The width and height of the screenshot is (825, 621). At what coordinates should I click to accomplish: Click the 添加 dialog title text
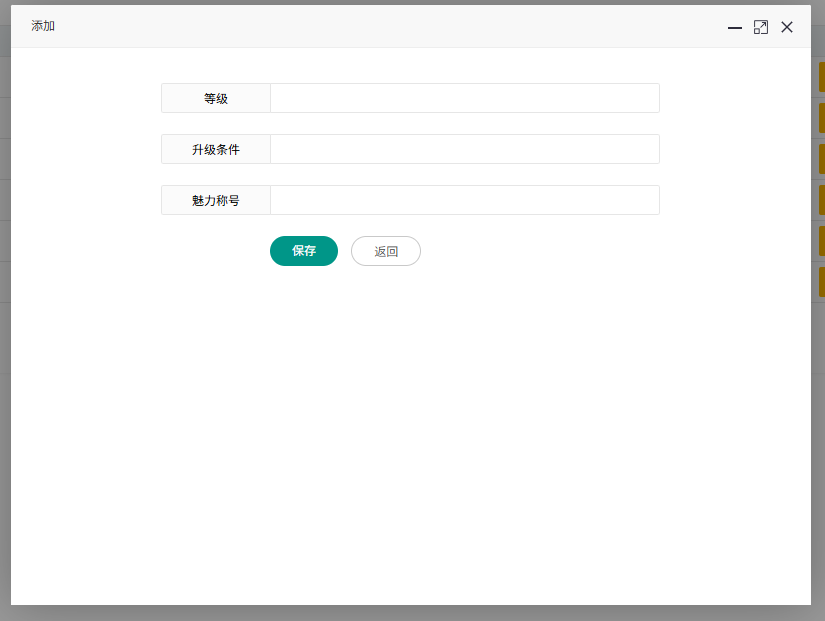coord(43,26)
